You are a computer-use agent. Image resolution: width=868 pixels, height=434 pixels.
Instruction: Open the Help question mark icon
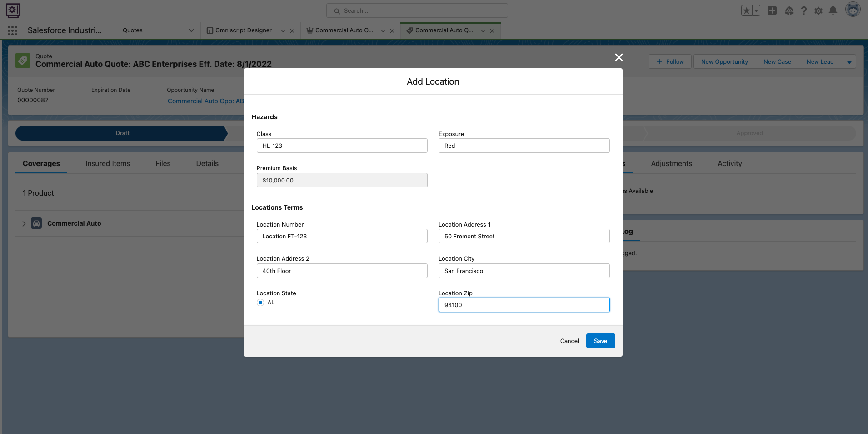804,10
